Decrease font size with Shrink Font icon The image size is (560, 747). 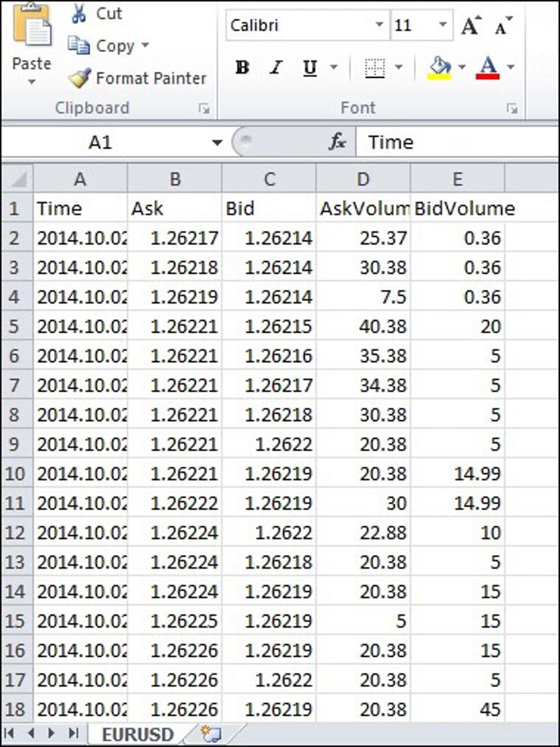coord(503,26)
